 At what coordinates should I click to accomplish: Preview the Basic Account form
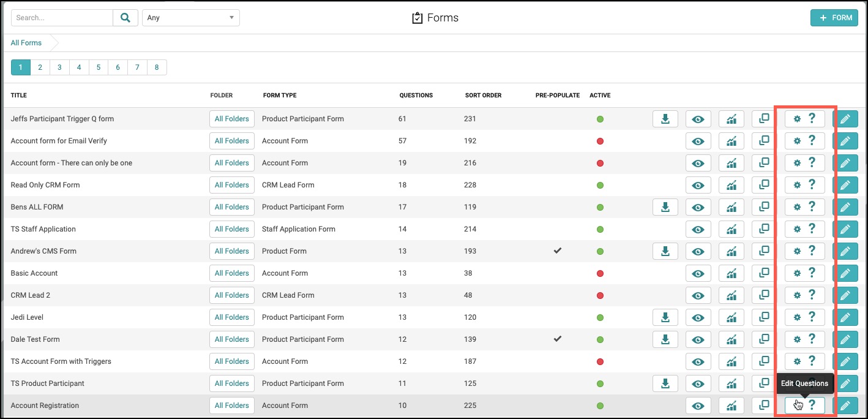click(x=698, y=273)
